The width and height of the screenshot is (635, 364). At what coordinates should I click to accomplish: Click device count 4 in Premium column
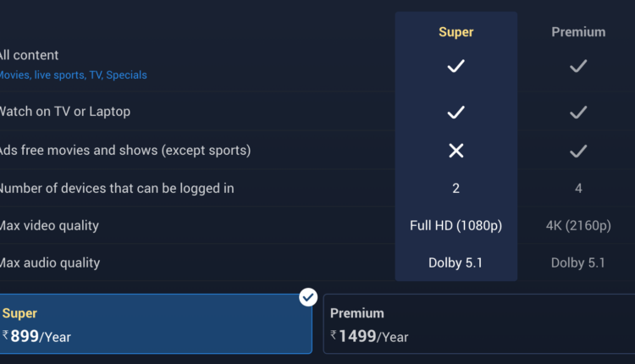click(x=578, y=188)
